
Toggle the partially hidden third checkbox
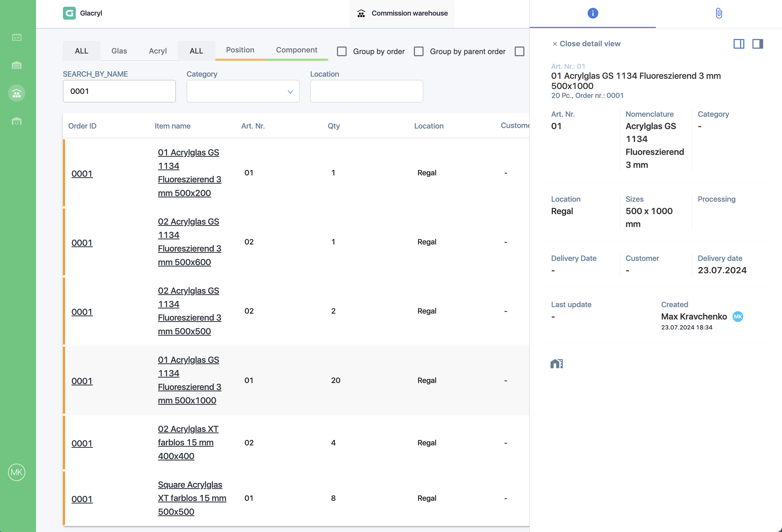(519, 51)
